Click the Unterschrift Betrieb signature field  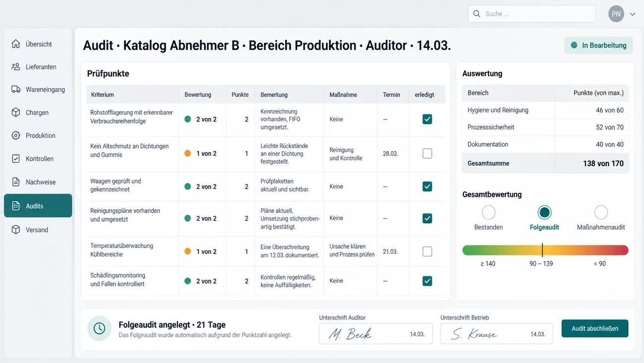click(x=497, y=334)
